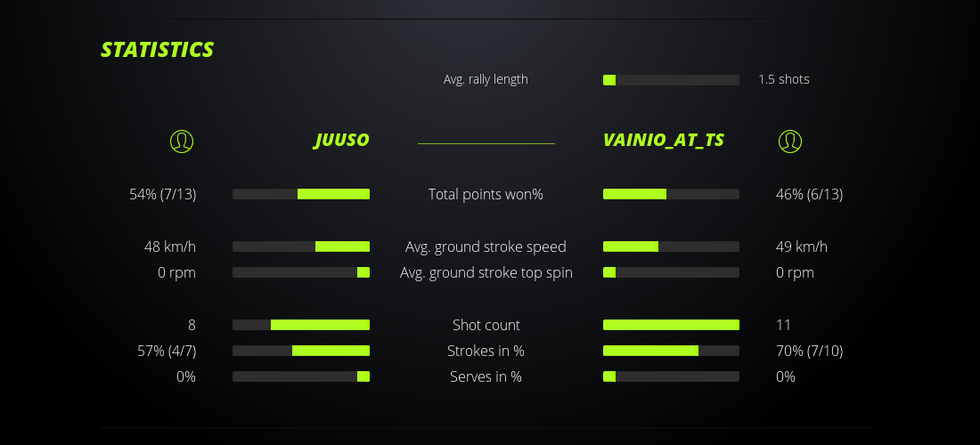Screen dimensions: 980x445
Task: Click the 1.5 shots value
Action: point(783,79)
